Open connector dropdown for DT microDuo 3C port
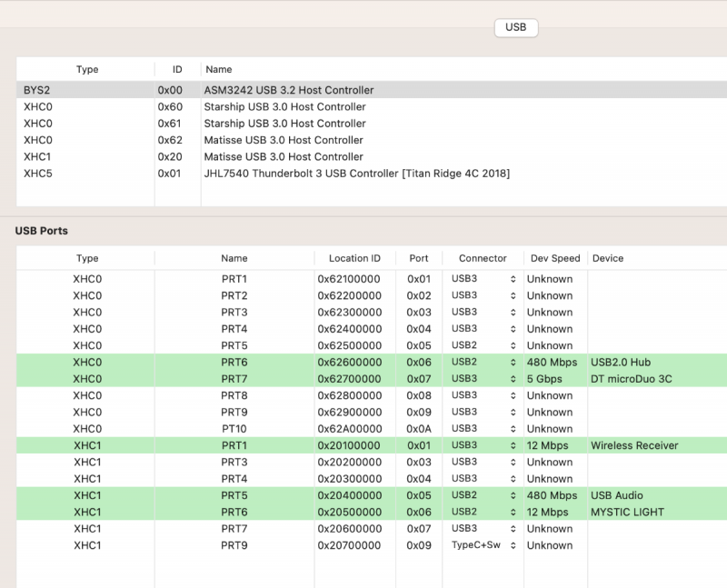This screenshot has width=727, height=588. (x=483, y=378)
